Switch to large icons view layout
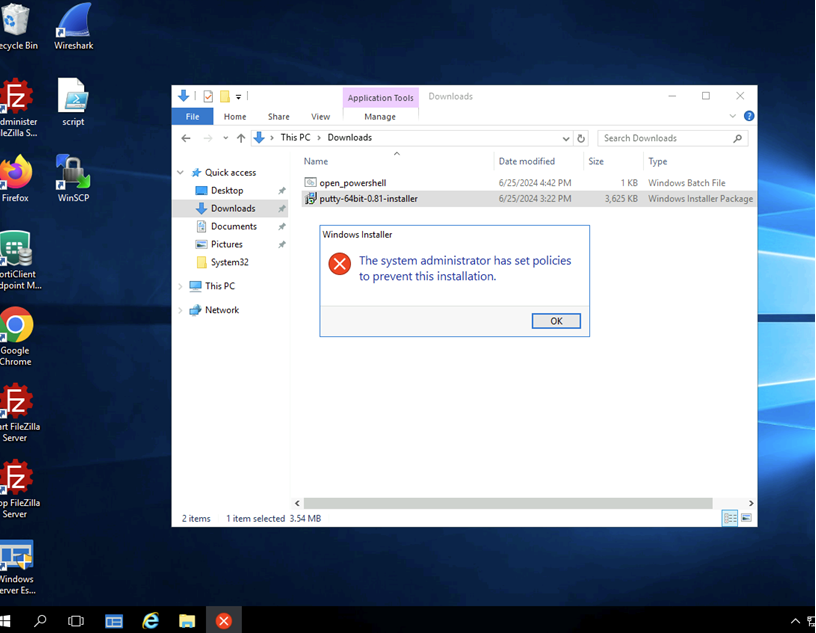 746,518
